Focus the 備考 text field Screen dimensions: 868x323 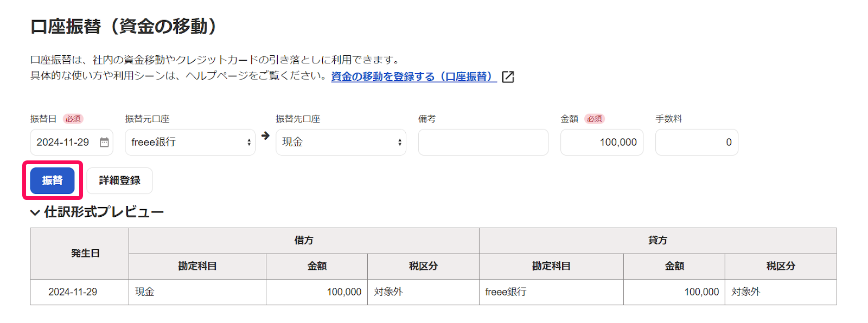pyautogui.click(x=483, y=143)
